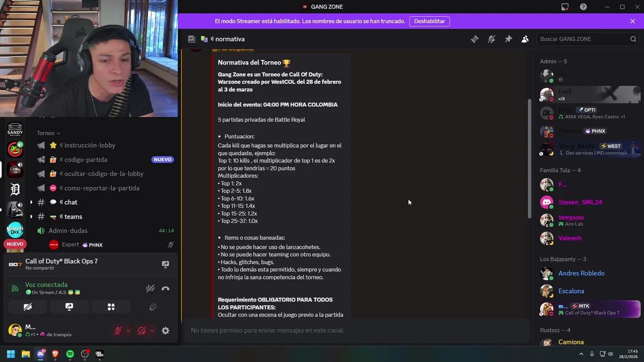The height and width of the screenshot is (362, 644).
Task: Focus the Buscar GANG ZONE search box
Action: pyautogui.click(x=588, y=39)
